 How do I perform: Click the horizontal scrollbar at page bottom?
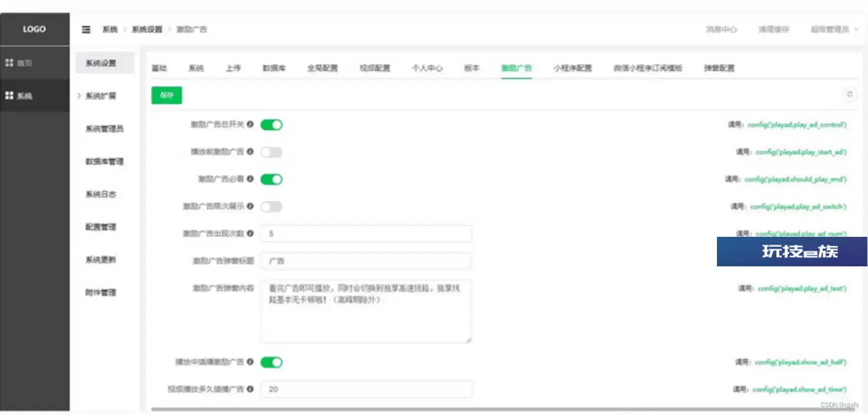click(502, 409)
